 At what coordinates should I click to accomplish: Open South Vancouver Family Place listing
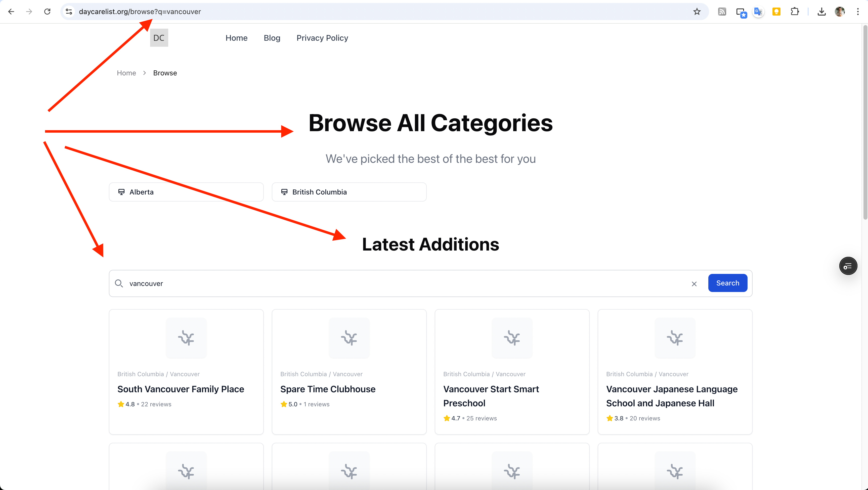[181, 389]
